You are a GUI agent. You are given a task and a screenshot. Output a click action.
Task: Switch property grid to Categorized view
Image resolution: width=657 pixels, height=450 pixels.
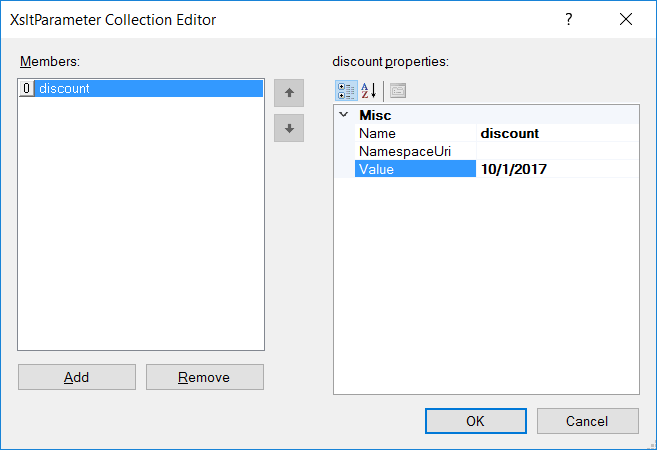coord(346,91)
